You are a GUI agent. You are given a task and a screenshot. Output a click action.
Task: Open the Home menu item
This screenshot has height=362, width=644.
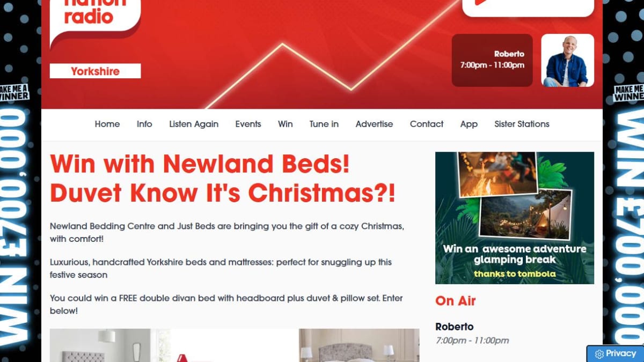(x=107, y=124)
